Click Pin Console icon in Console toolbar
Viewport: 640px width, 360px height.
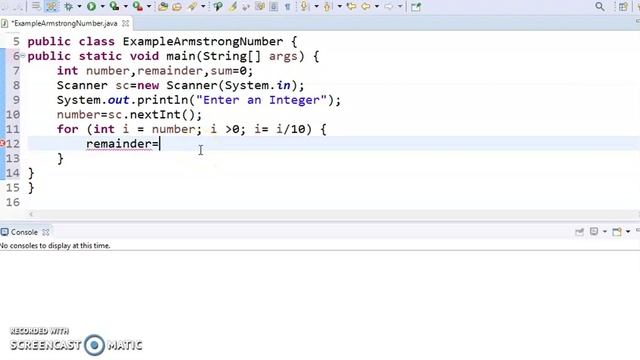pos(579,232)
